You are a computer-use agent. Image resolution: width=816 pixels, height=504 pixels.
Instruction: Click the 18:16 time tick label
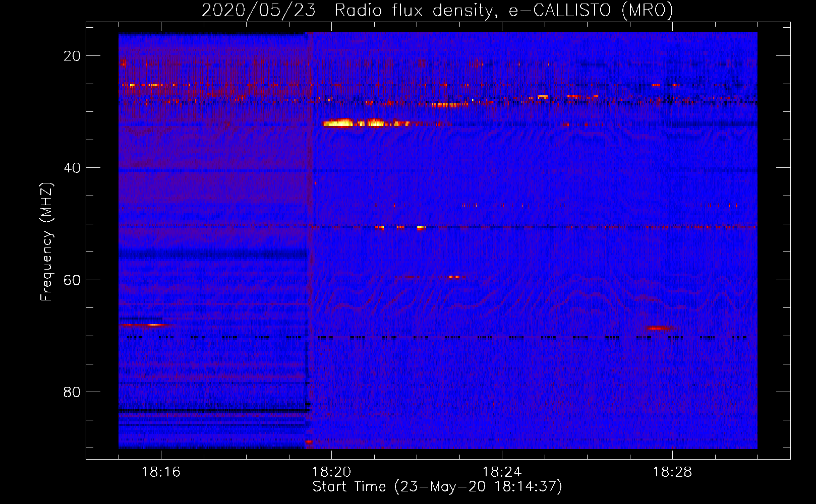pos(161,472)
